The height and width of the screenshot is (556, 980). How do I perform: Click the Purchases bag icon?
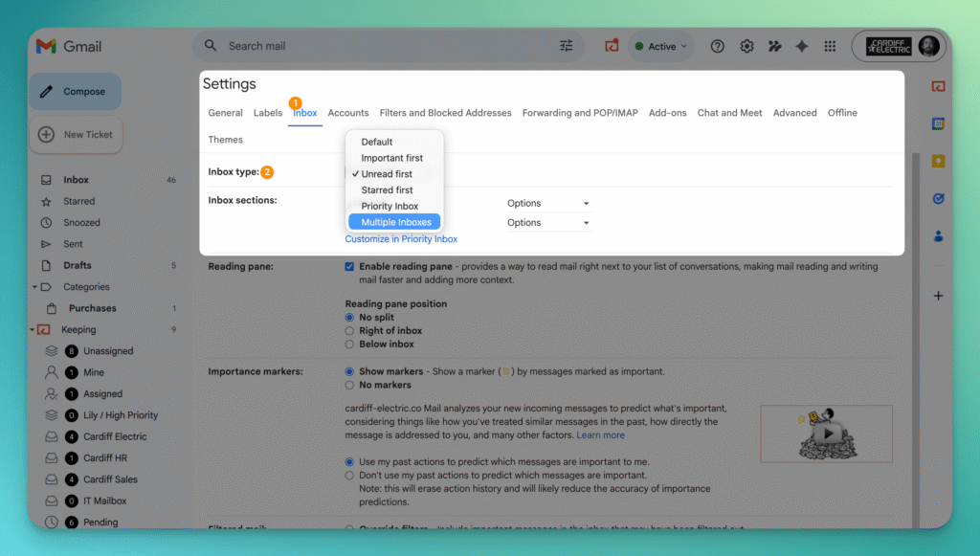(52, 308)
